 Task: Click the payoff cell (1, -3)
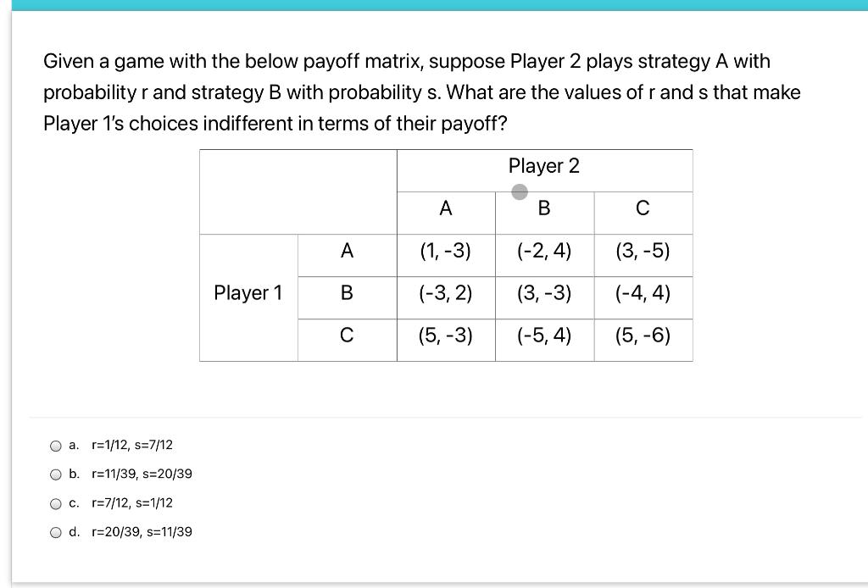pos(445,252)
